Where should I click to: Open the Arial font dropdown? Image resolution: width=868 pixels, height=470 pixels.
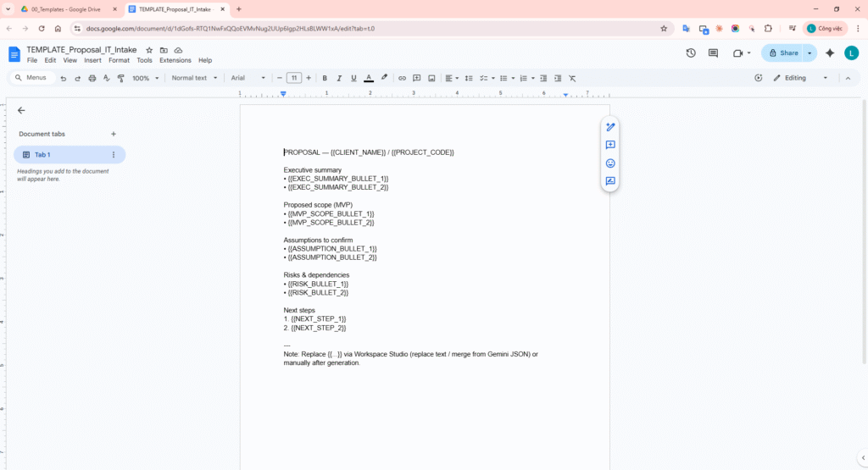click(x=248, y=78)
